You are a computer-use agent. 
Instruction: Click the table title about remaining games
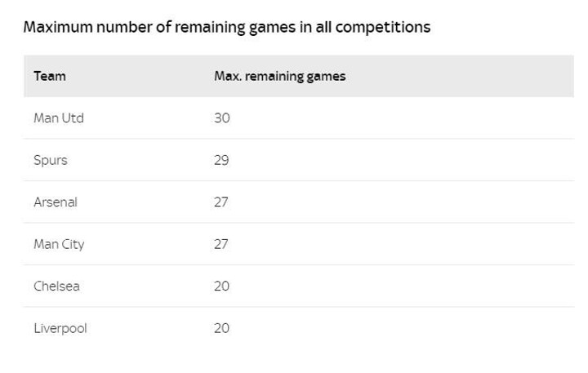(227, 28)
